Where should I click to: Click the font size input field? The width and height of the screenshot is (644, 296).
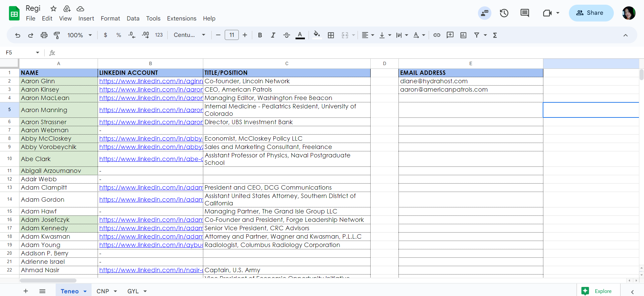[x=232, y=35]
